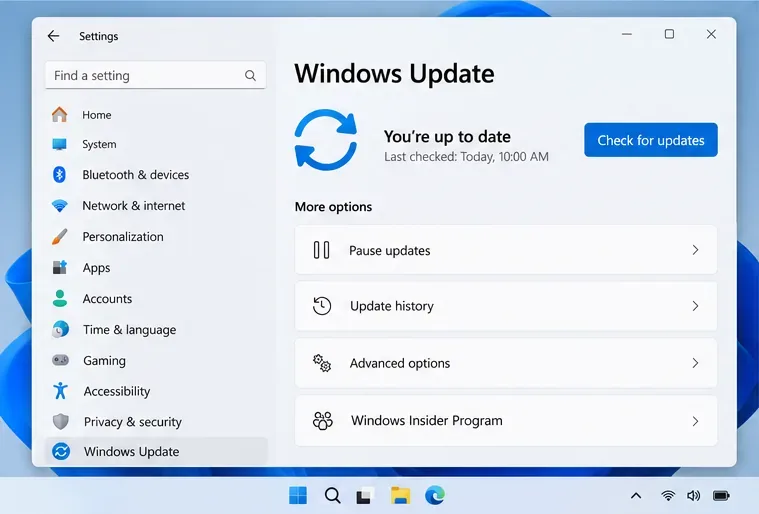The image size is (759, 514).
Task: Launch File Explorer from taskbar
Action: point(400,496)
